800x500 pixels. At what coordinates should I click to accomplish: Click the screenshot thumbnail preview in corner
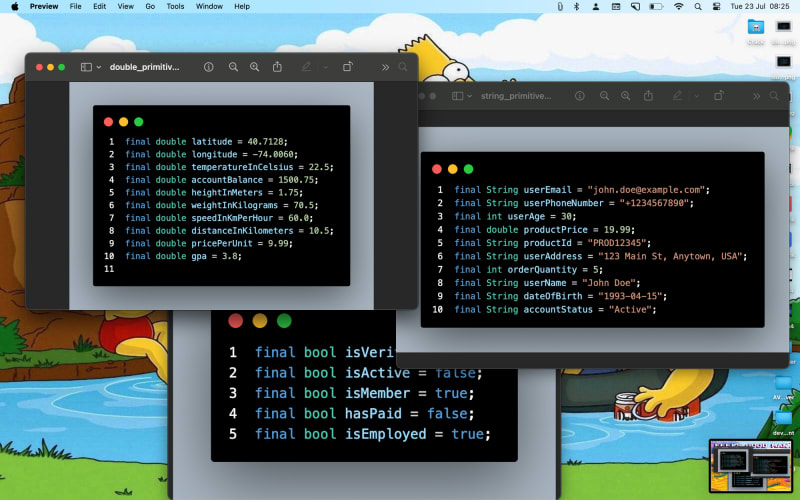(x=750, y=465)
